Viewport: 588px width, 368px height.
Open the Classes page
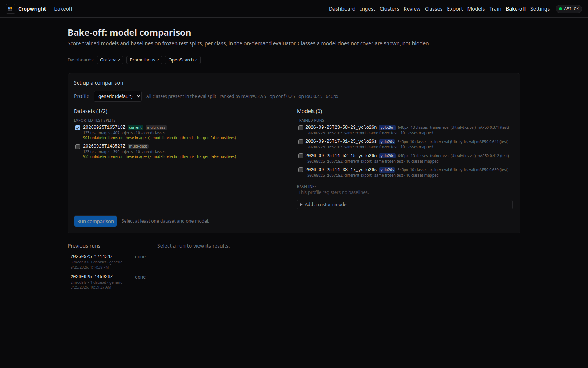[x=434, y=9]
